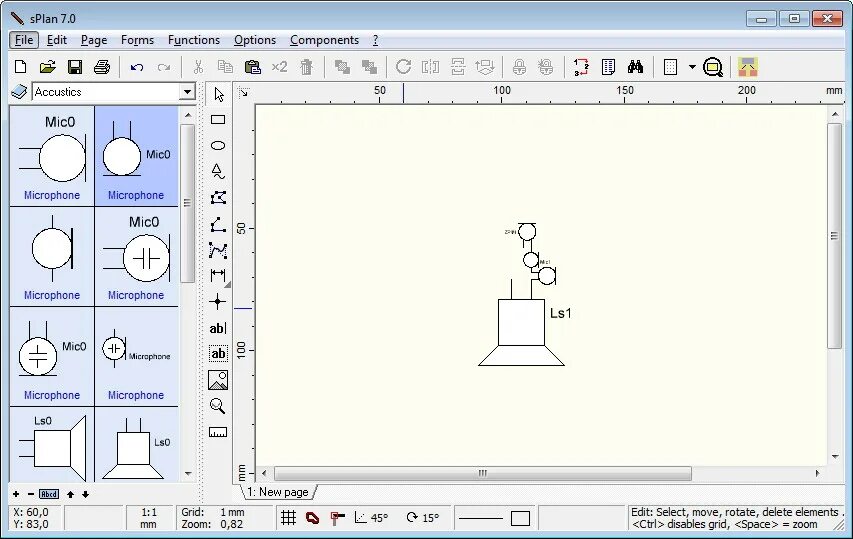Add component to library with plus button
Image resolution: width=853 pixels, height=539 pixels.
(16, 494)
